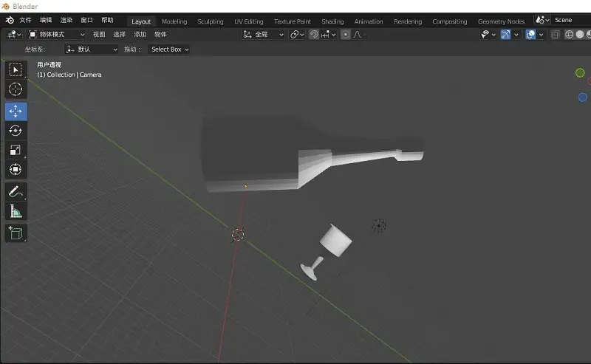Select the Select Box tool icon

pos(16,70)
